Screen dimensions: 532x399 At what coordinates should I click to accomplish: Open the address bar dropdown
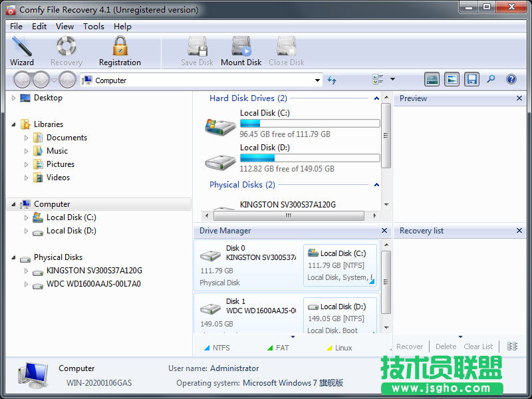pyautogui.click(x=317, y=79)
